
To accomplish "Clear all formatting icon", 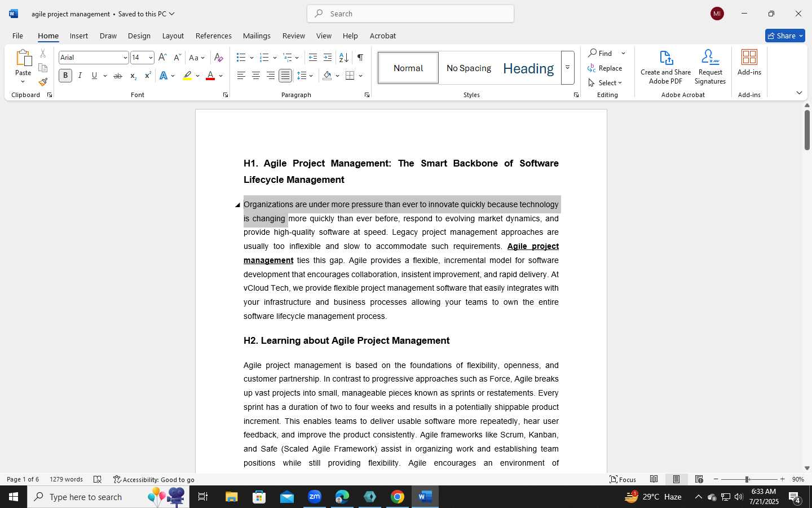I will point(219,58).
